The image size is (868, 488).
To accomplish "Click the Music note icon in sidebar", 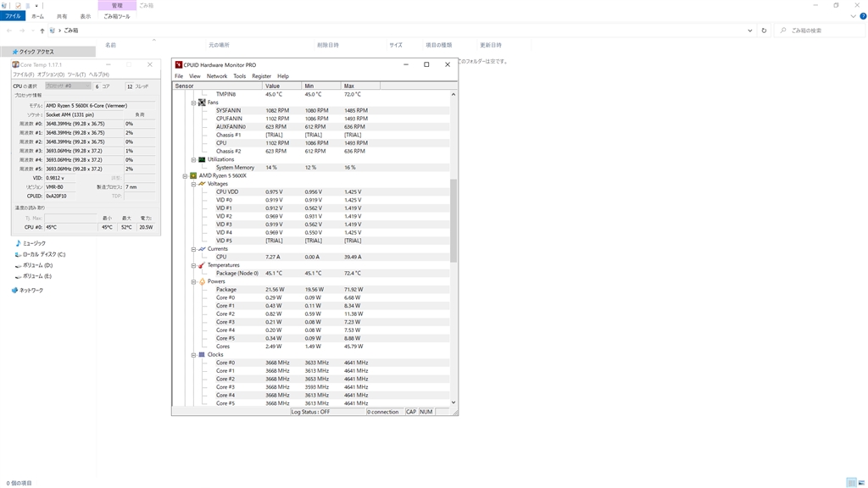I will [x=18, y=243].
